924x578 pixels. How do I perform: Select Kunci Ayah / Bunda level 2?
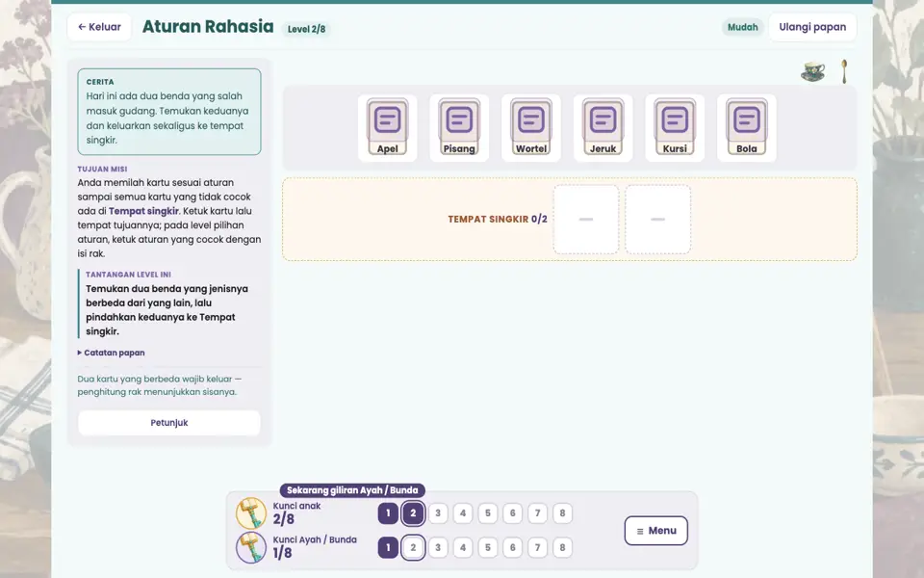point(413,547)
